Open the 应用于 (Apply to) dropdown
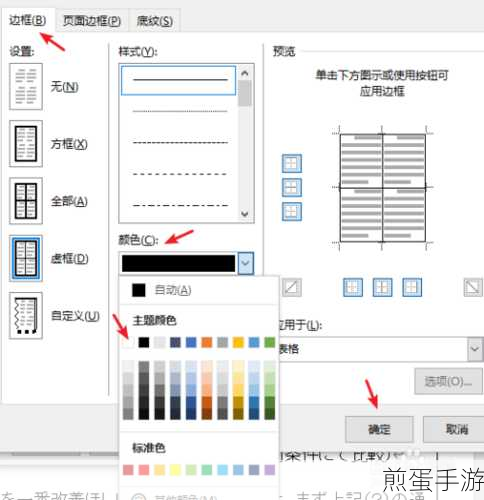 475,349
